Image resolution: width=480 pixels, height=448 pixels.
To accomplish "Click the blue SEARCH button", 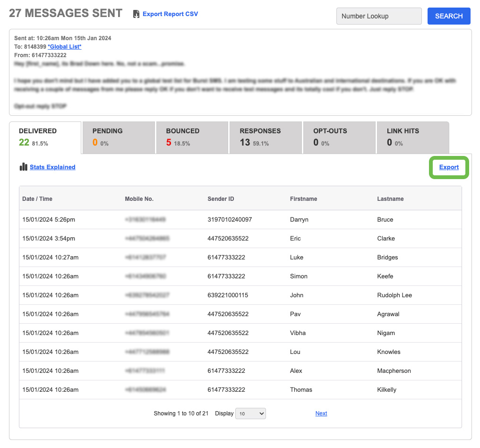I will tap(449, 16).
